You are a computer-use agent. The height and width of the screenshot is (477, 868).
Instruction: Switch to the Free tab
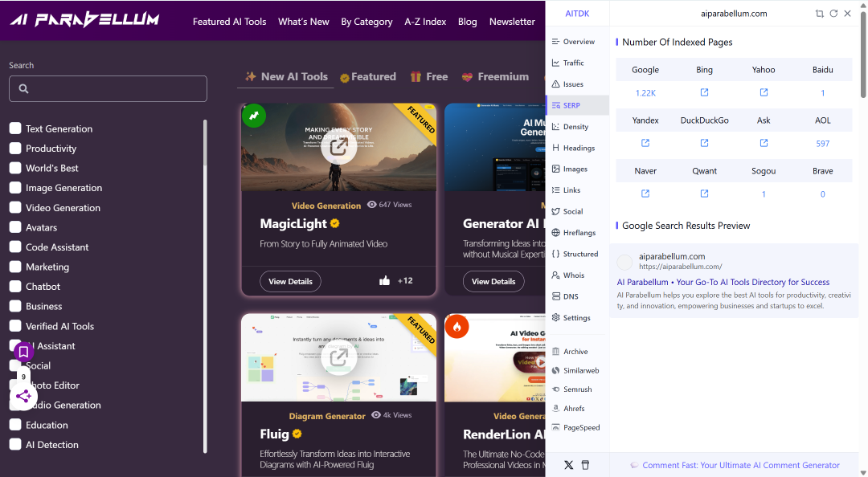429,76
